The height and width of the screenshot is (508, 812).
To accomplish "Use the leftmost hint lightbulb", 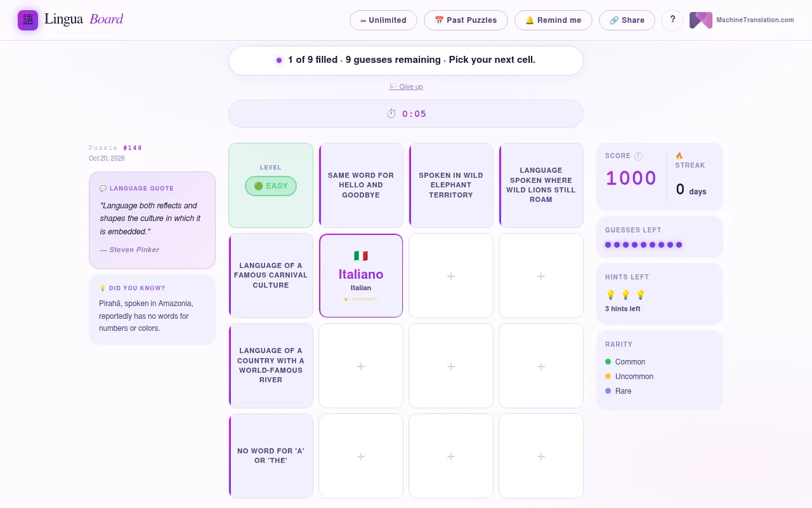I will coord(611,295).
